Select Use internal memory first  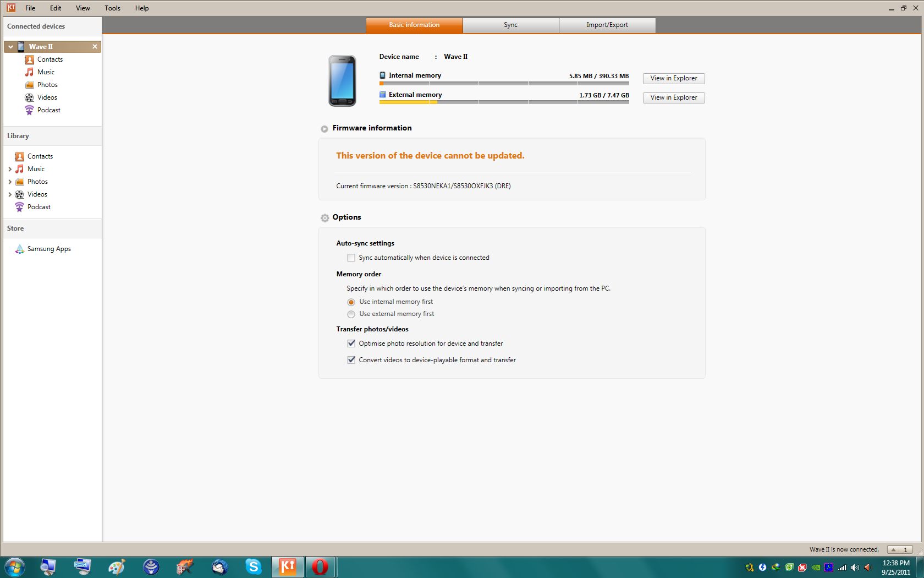point(351,302)
